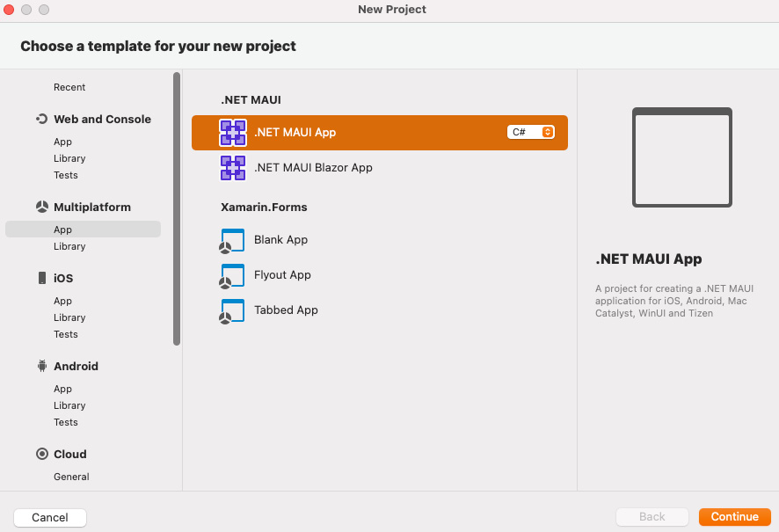The width and height of the screenshot is (779, 532).
Task: Click the Multiplatform heading
Action: click(x=92, y=208)
